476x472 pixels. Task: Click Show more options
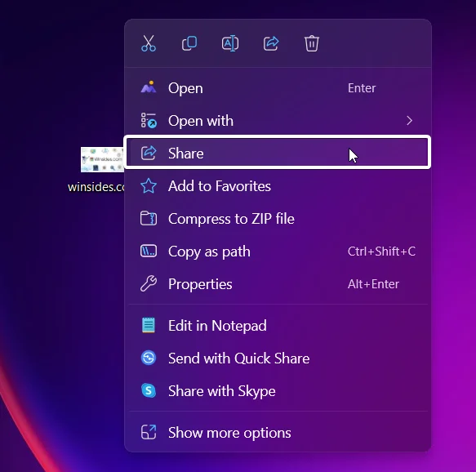(278, 433)
